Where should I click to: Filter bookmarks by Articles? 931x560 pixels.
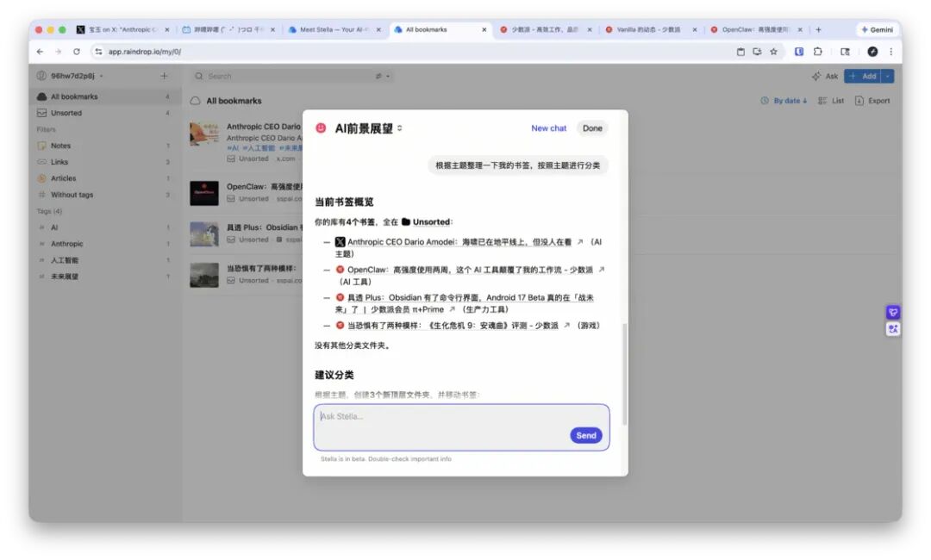point(104,178)
